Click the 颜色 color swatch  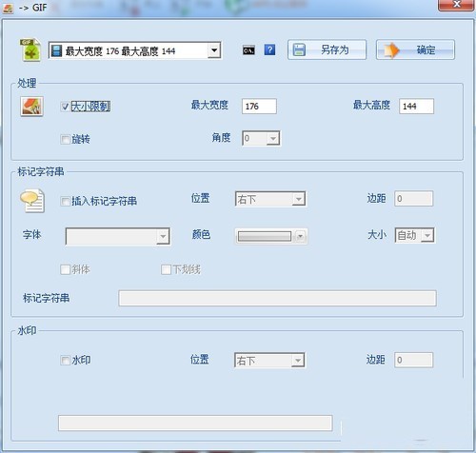265,237
